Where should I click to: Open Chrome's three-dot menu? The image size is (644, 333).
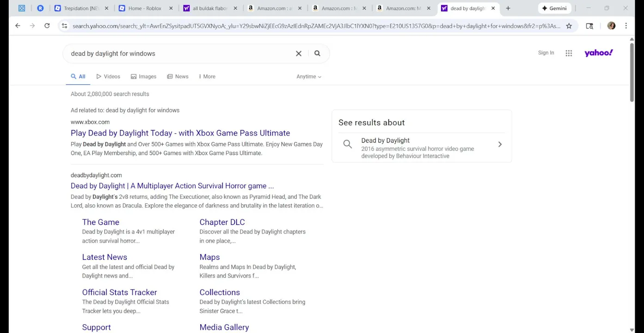click(x=626, y=26)
